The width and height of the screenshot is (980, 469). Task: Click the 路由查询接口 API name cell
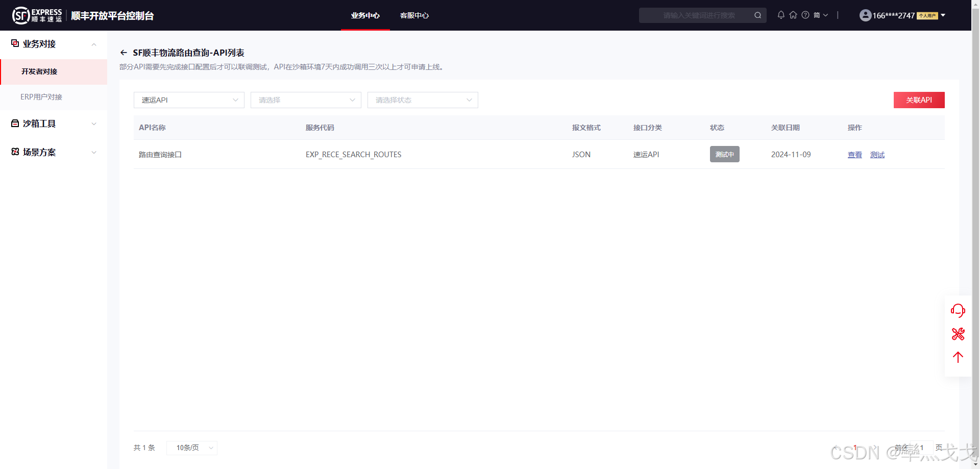coord(160,155)
